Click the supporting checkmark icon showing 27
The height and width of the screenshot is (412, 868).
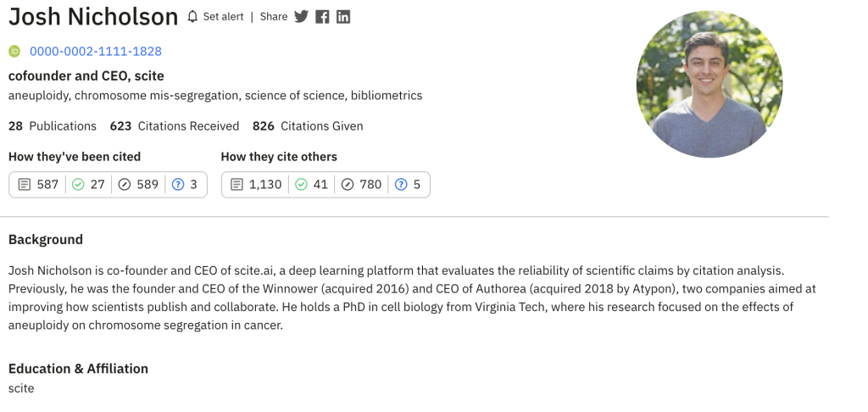point(78,185)
